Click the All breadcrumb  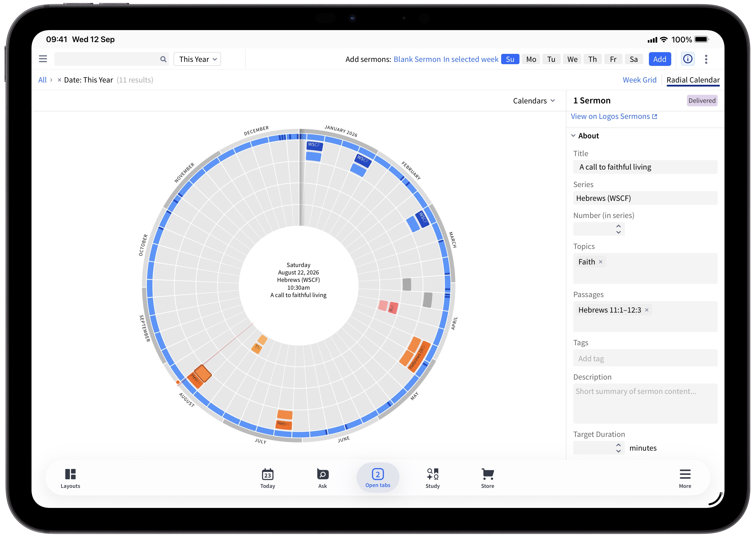(42, 80)
